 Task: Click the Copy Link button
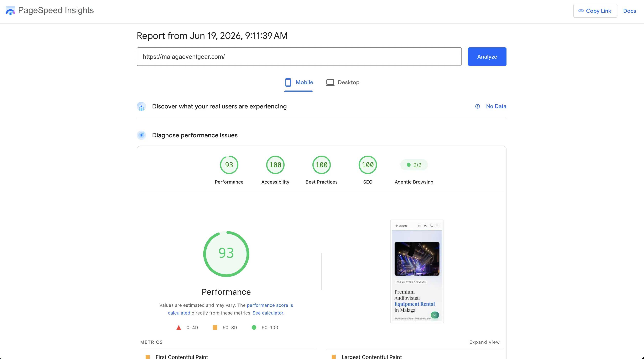595,11
